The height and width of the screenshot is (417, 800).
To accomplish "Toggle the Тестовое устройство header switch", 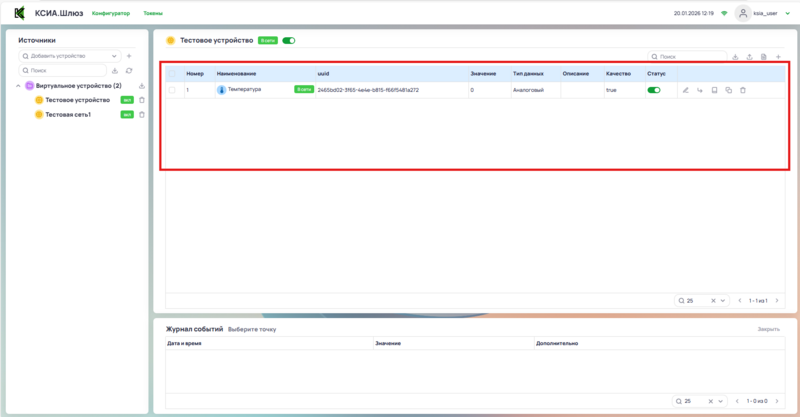I will tap(289, 41).
